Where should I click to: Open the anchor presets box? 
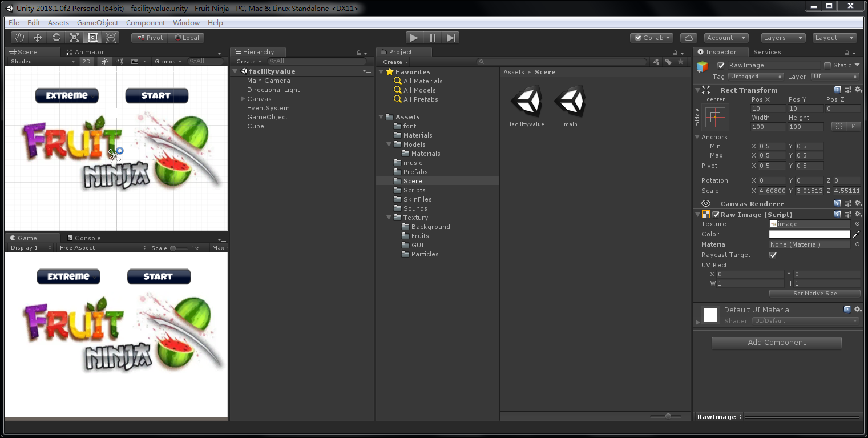[716, 117]
